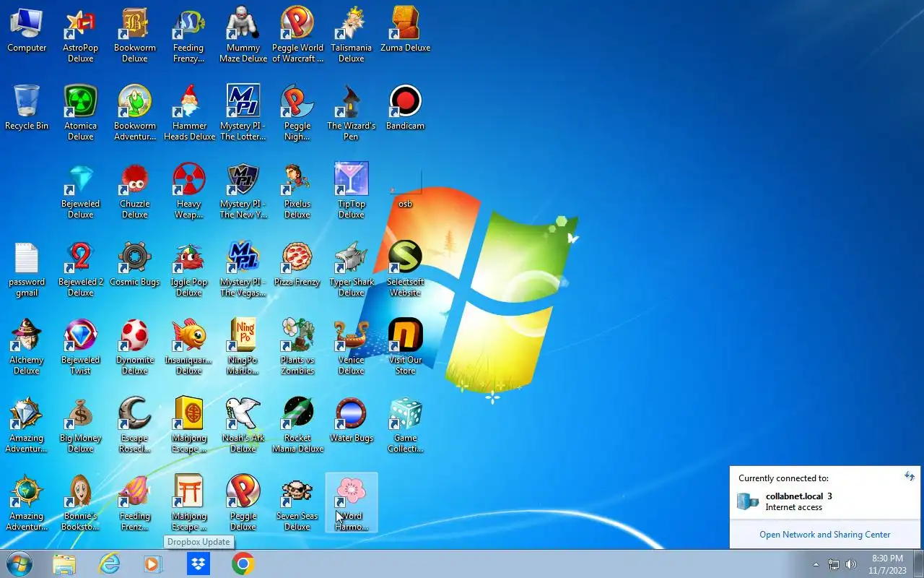Select the Big Money Deluxe icon

[x=80, y=425]
